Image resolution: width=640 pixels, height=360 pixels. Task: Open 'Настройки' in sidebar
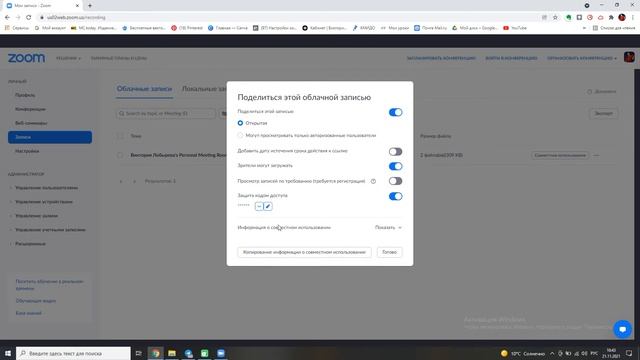click(27, 151)
